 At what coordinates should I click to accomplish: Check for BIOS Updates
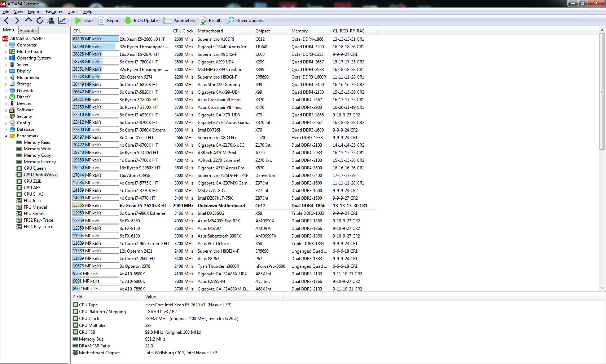142,21
